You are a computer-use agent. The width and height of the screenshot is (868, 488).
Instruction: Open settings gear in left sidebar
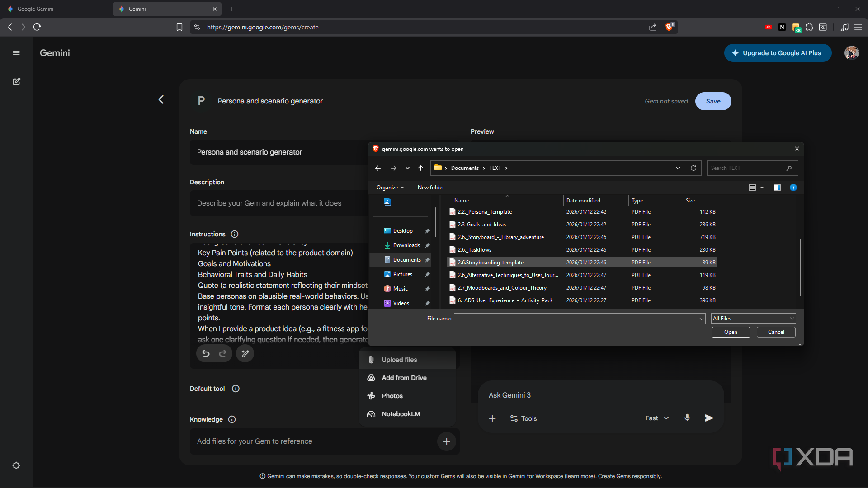pos(16,465)
